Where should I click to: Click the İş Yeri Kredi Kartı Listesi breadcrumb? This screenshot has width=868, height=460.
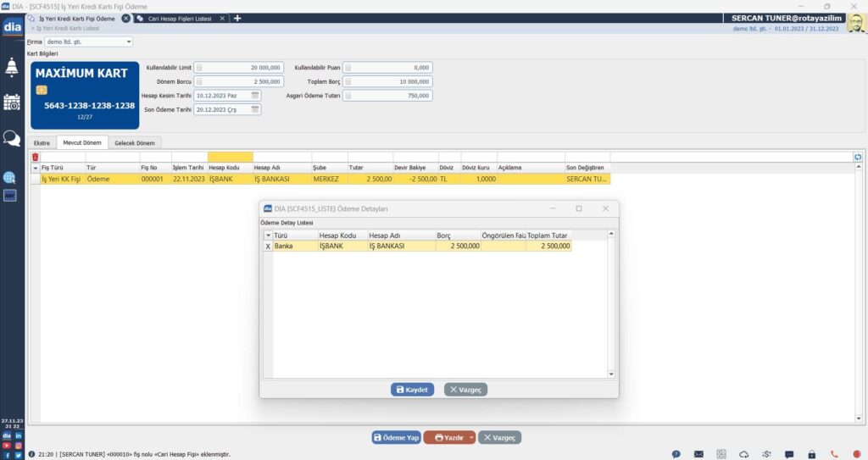[68, 28]
